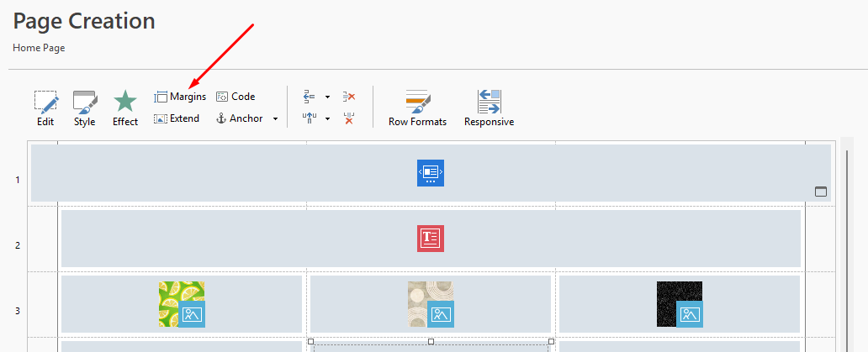Click the insert row icon
Image resolution: width=868 pixels, height=352 pixels.
[309, 97]
